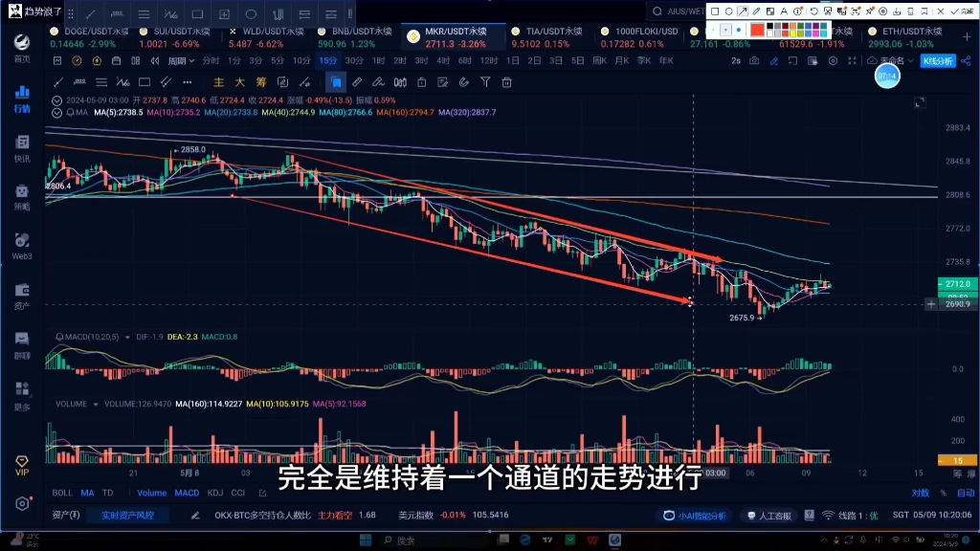Screen dimensions: 980x551
Task: Click the camera screenshot icon
Action: (x=754, y=60)
